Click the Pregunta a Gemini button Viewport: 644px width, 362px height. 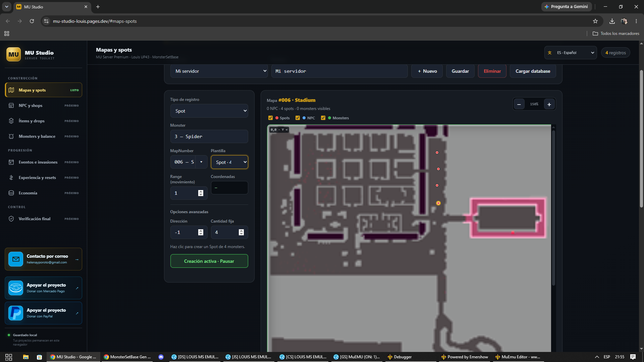click(566, 7)
